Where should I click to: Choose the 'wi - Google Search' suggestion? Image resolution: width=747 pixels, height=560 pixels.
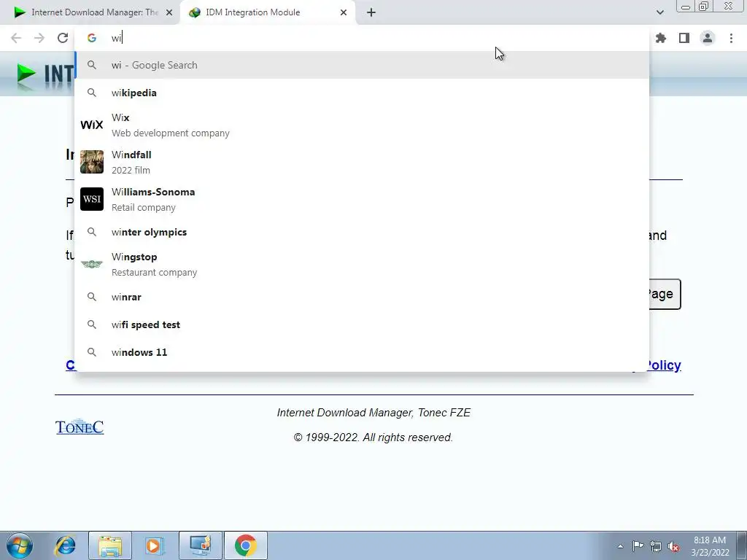(362, 65)
